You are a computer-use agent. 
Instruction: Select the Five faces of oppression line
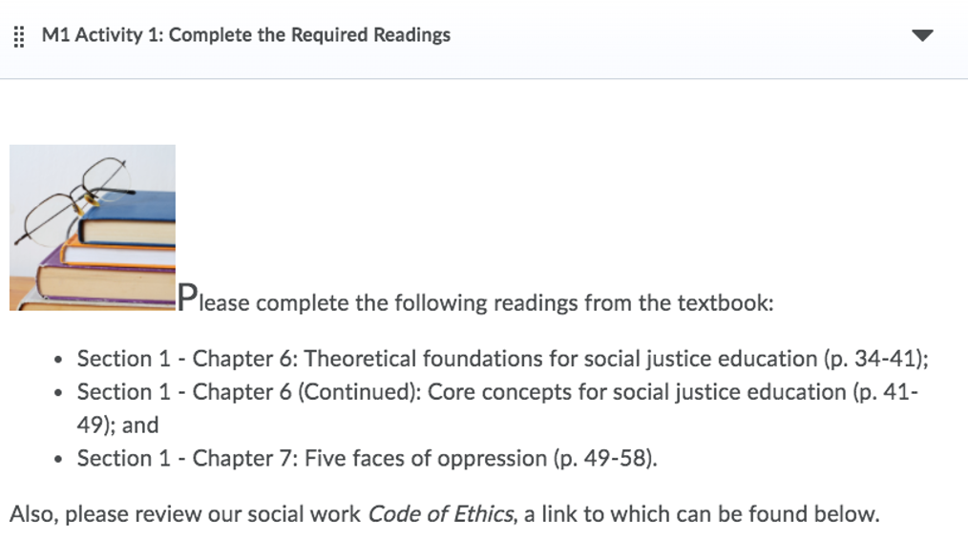coord(368,459)
